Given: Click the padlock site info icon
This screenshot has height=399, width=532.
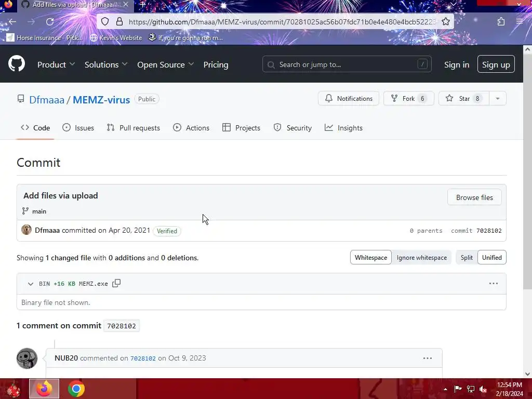Looking at the screenshot, I should [119, 22].
